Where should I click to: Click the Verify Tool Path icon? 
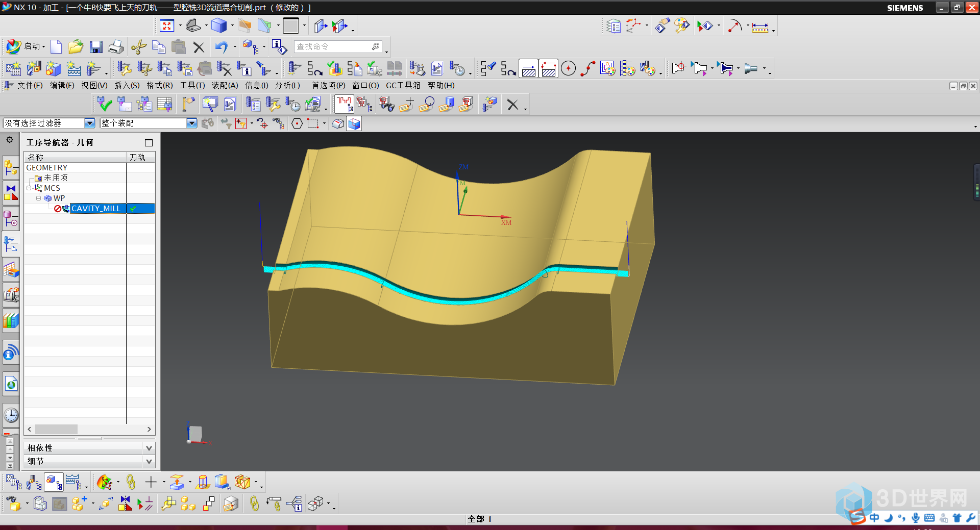(x=335, y=68)
